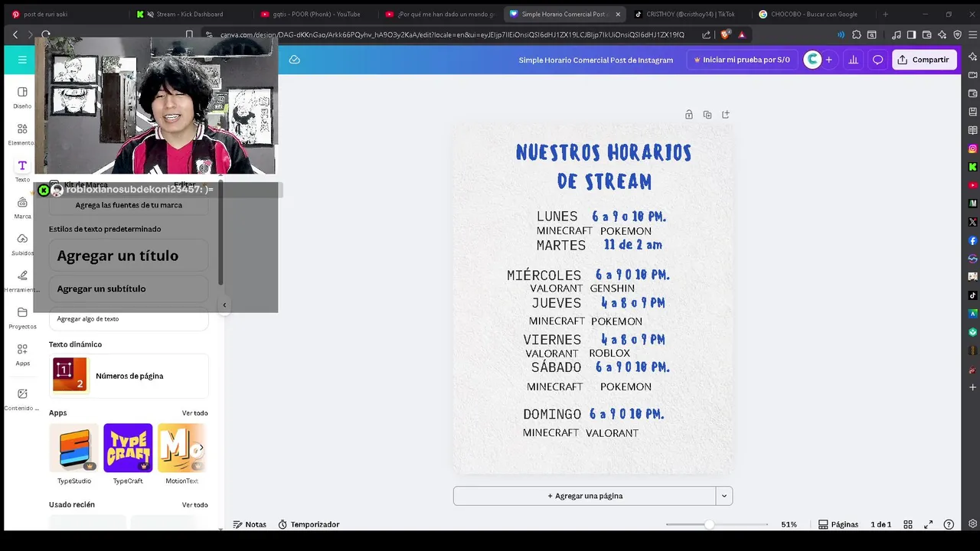Open the Elementos panel in sidebar
This screenshot has width=980, height=551.
tap(22, 134)
